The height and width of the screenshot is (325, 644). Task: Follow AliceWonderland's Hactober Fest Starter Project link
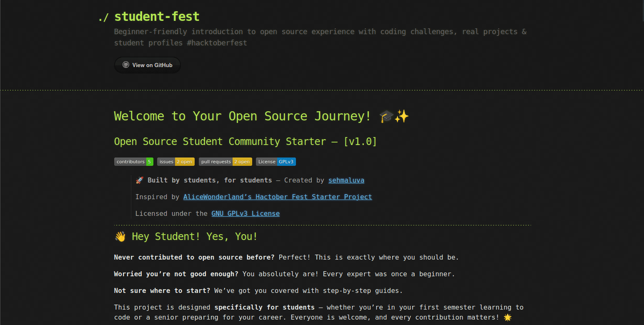pos(278,197)
